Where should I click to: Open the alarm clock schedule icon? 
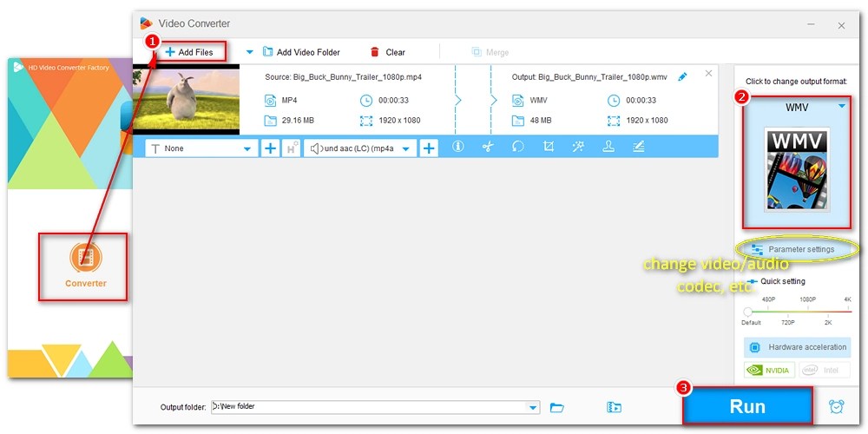837,407
